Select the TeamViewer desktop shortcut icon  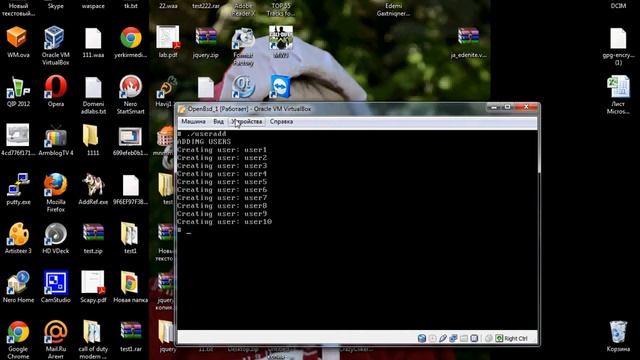[281, 87]
